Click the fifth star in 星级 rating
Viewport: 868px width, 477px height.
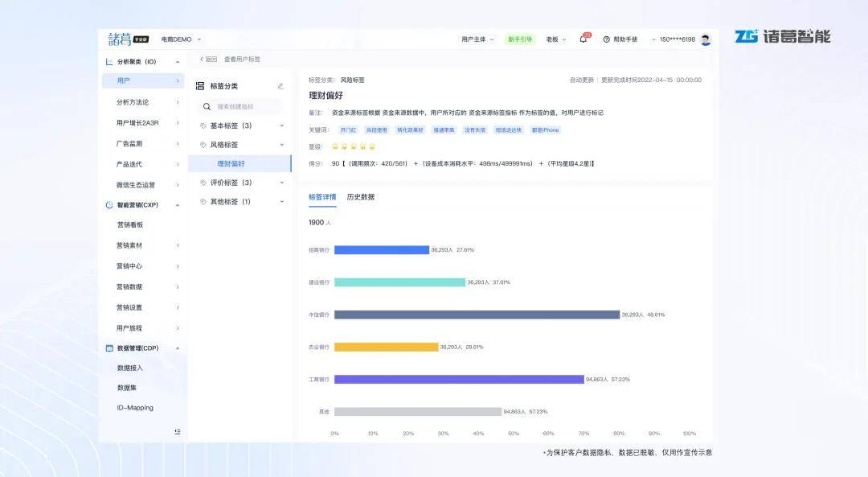[372, 147]
